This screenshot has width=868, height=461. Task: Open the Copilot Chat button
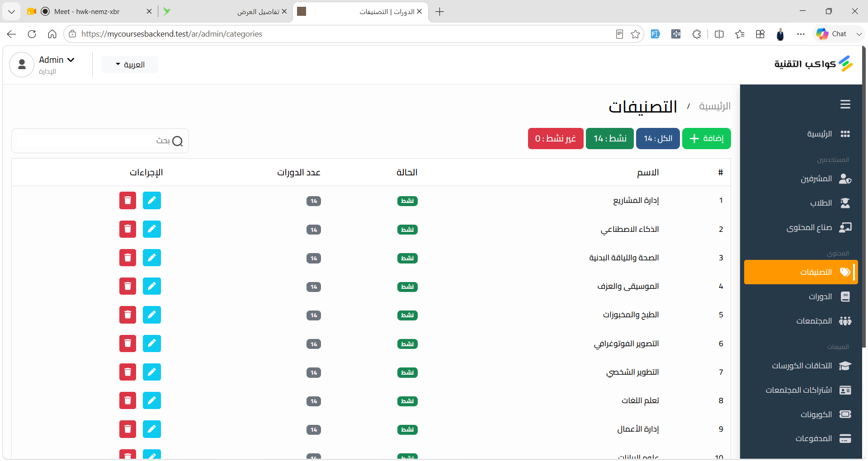point(832,34)
